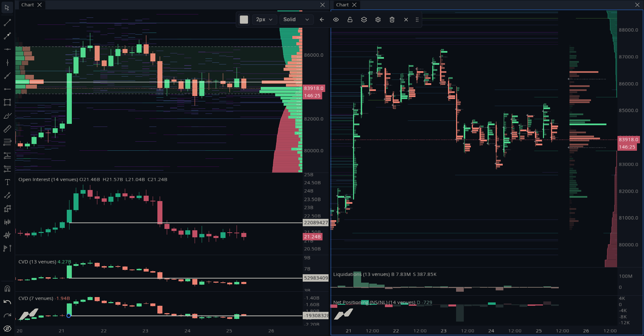Select the vertical line tool
The width and height of the screenshot is (644, 336).
coord(7,62)
